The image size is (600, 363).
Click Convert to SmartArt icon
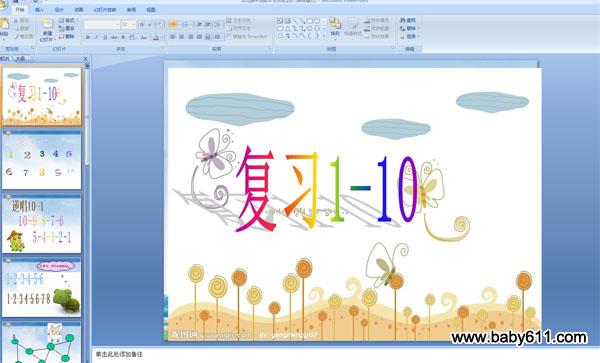point(229,36)
